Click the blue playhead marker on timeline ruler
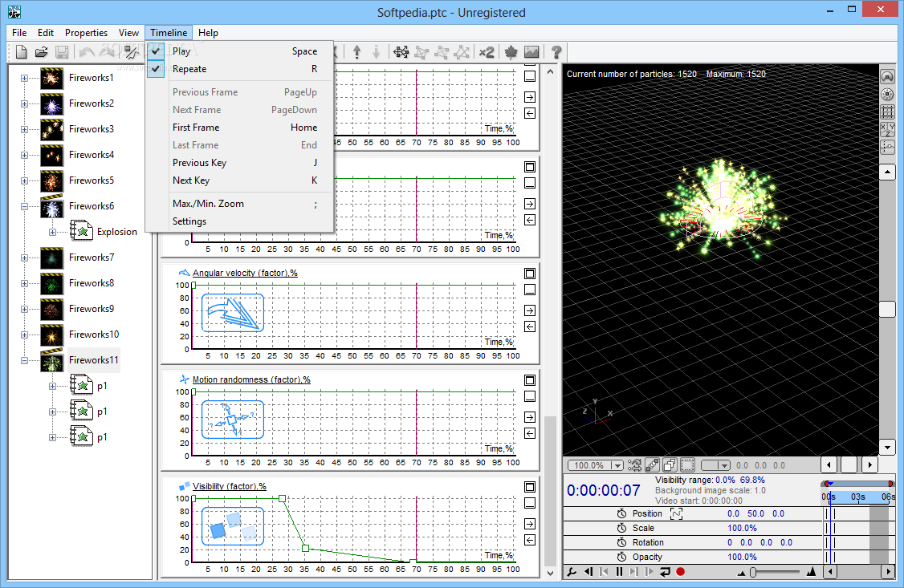 [x=830, y=485]
